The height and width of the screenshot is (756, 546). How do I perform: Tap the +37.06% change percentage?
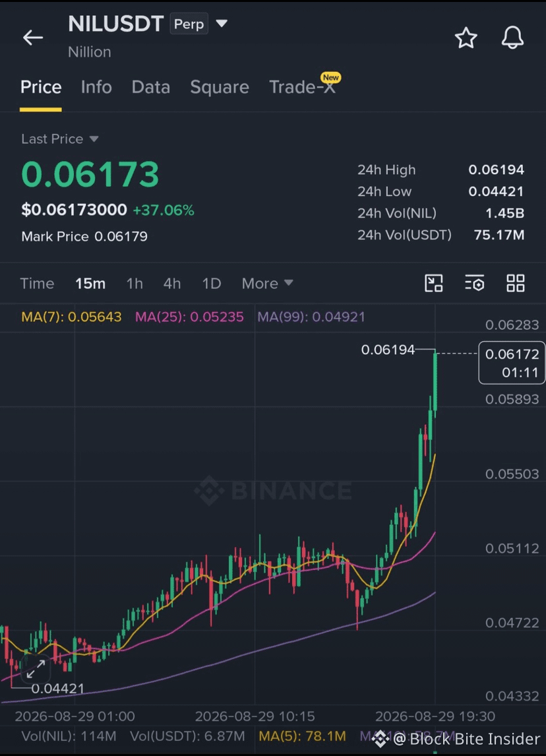(164, 210)
